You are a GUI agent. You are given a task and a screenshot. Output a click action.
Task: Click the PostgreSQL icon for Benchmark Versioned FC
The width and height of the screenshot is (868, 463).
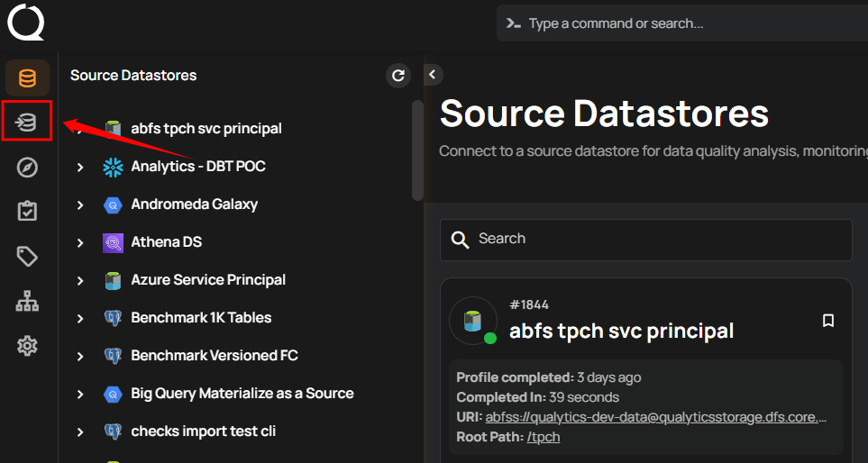point(113,356)
